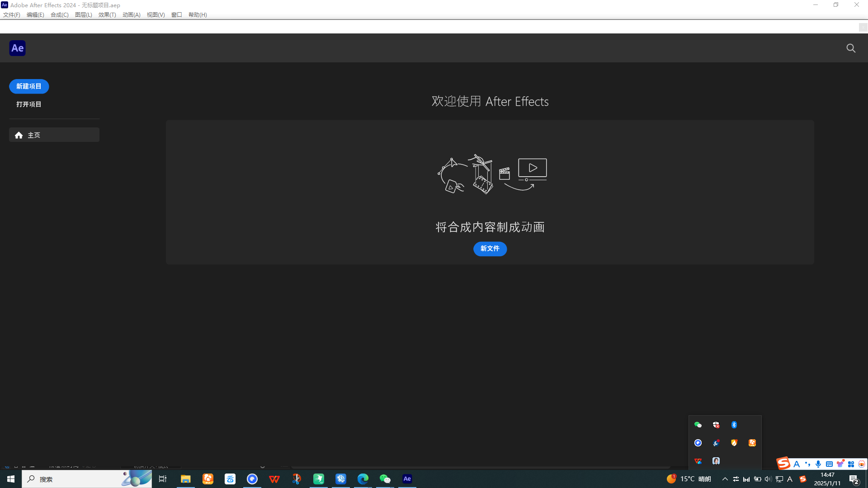Open the orange squirrel app on taskbar
This screenshot has width=868, height=488.
click(x=208, y=479)
